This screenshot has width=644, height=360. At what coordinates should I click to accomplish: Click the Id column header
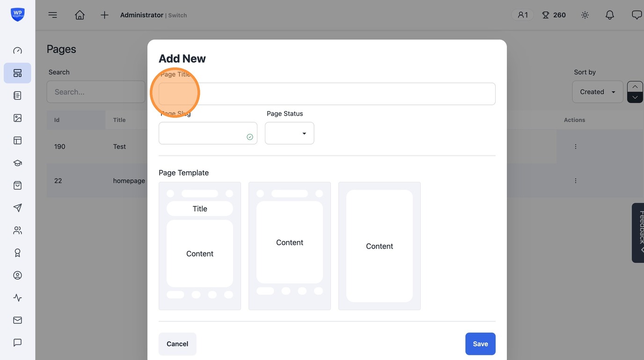click(x=57, y=120)
